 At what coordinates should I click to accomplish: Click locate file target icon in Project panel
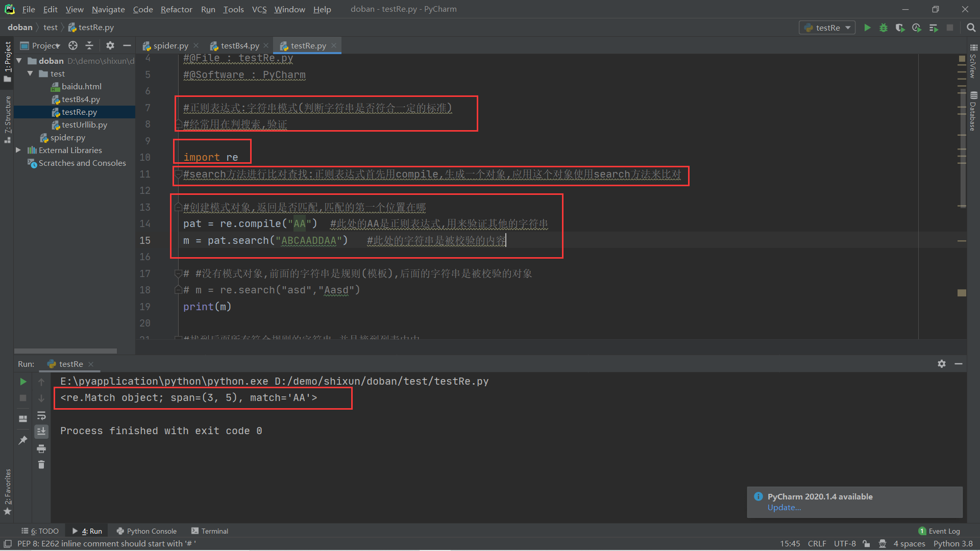73,45
